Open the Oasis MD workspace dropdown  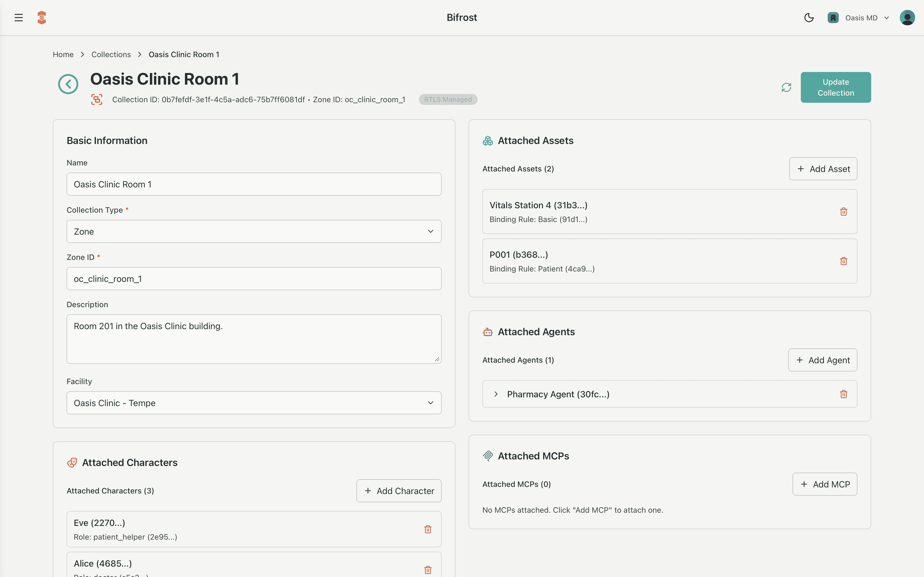tap(858, 17)
